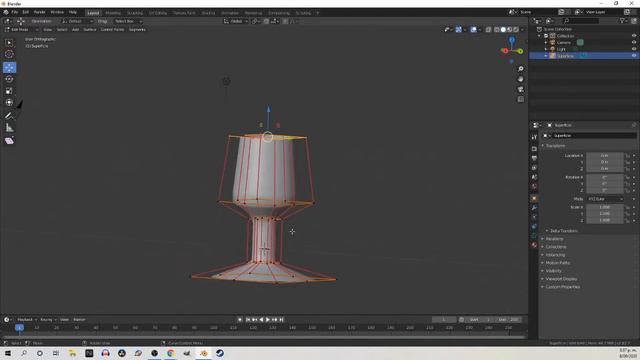Open the Help menu
Screen dimensions: 640x360
(x=73, y=12)
